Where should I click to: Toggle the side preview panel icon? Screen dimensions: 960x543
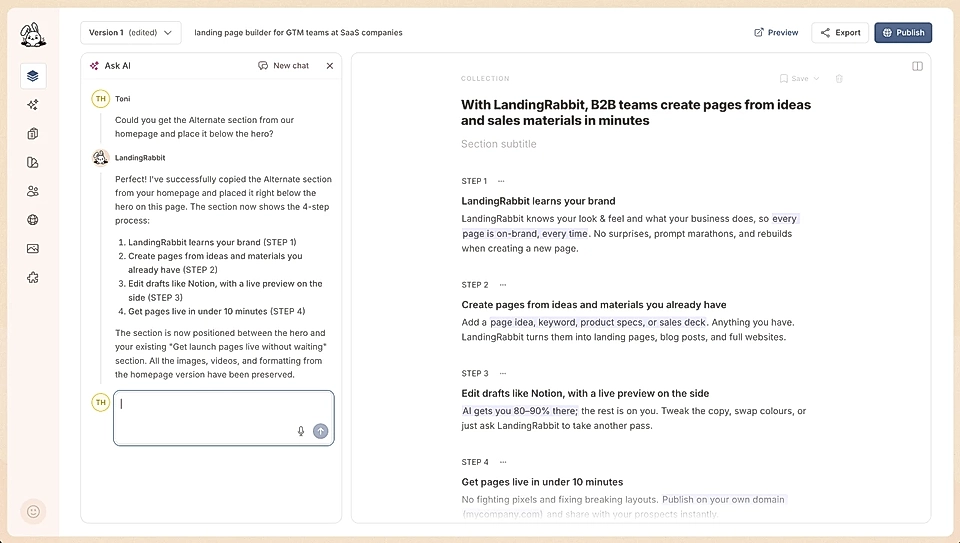tap(917, 66)
